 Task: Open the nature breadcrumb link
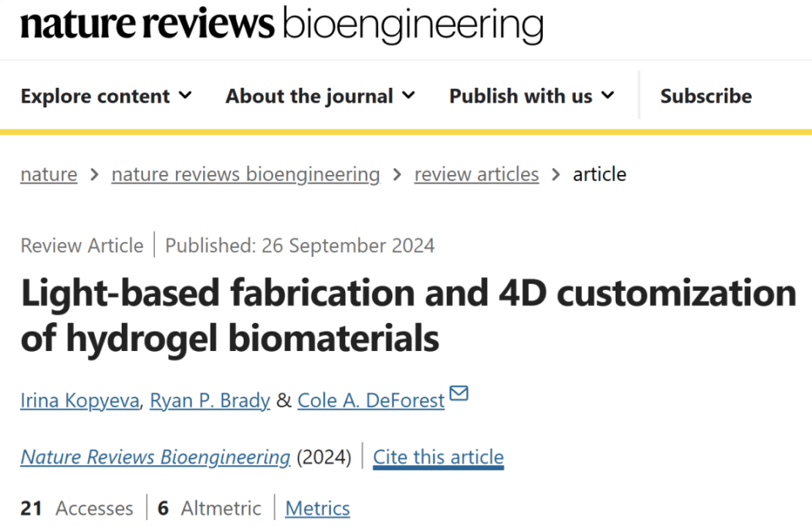pos(49,174)
